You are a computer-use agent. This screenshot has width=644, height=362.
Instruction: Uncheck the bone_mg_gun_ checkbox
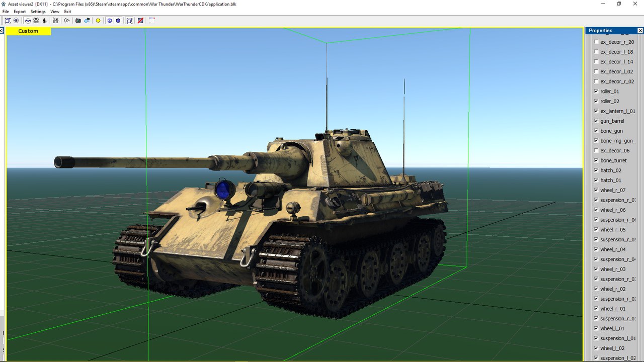click(x=596, y=141)
